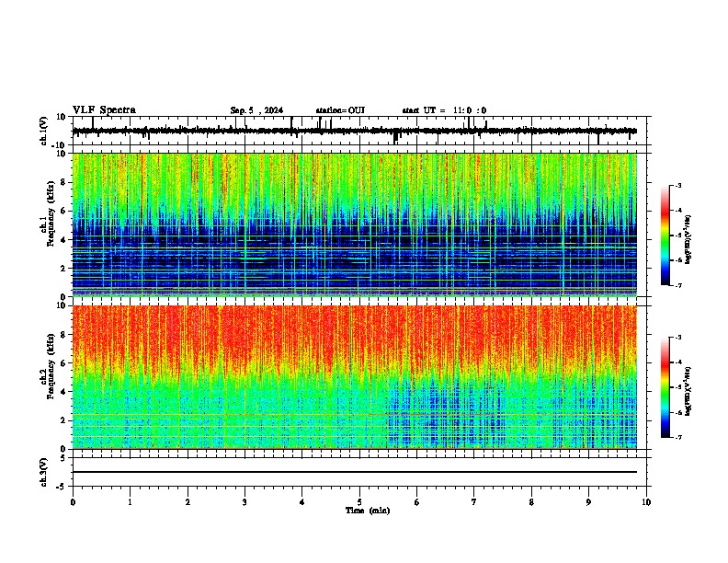Click the -7 label on ch.2 color bar
Image resolution: width=728 pixels, height=563 pixels.
(677, 437)
